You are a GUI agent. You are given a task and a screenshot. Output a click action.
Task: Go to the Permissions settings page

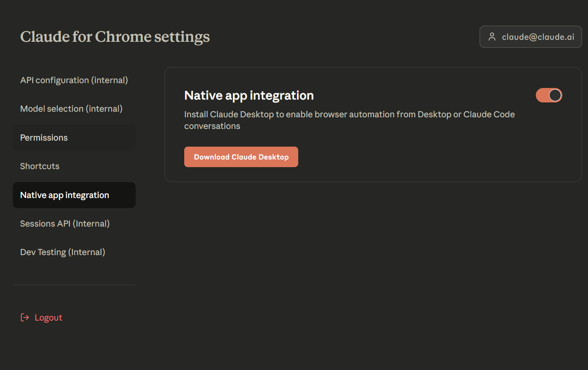coord(44,138)
